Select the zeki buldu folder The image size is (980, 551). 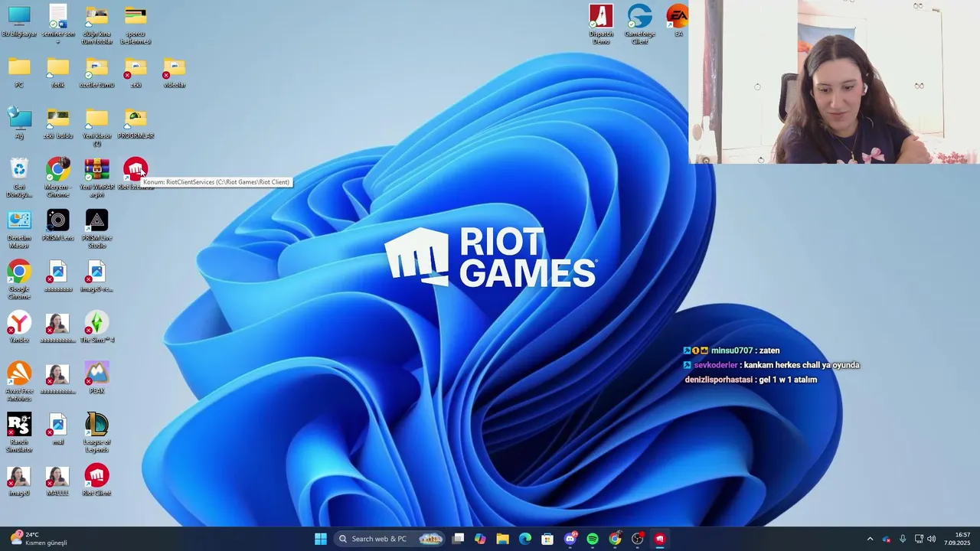pyautogui.click(x=58, y=123)
